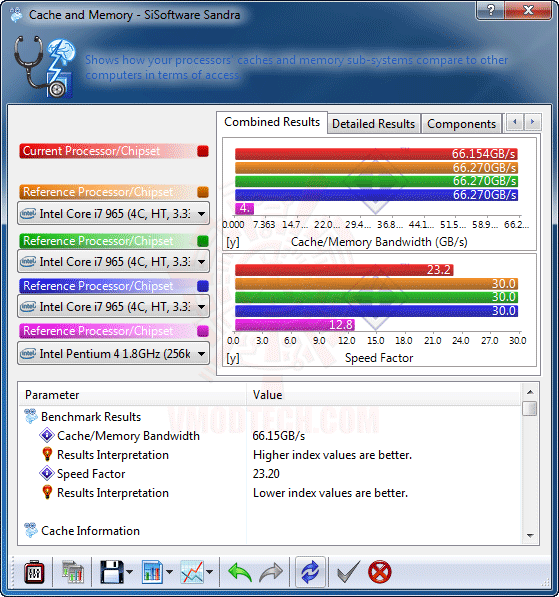
Task: Click the '66.15GB/s' value cell
Action: [x=279, y=436]
